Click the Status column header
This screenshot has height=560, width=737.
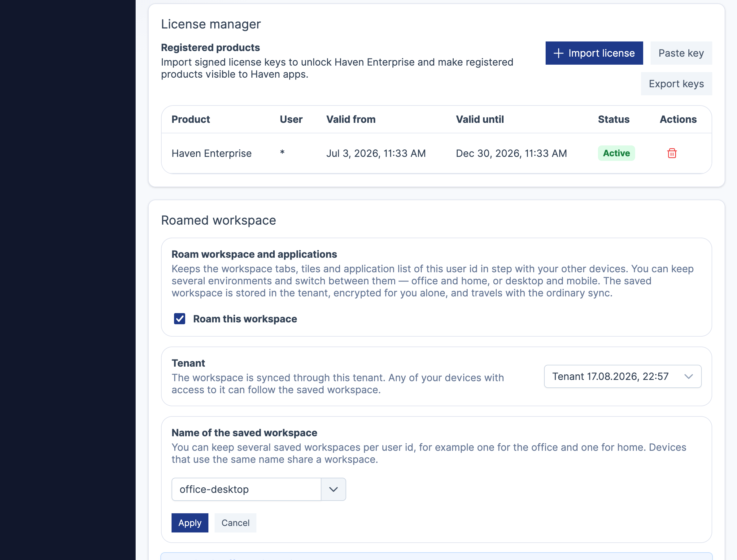[613, 119]
